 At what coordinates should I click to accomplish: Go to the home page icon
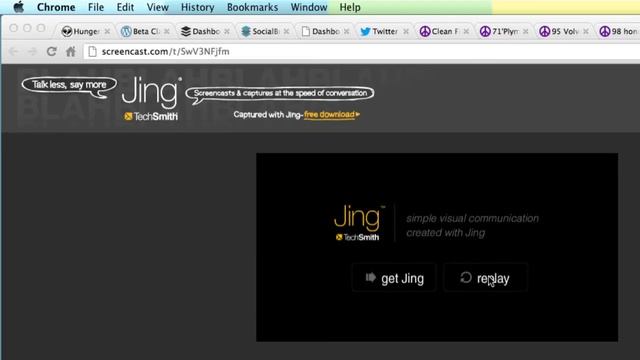[x=71, y=51]
